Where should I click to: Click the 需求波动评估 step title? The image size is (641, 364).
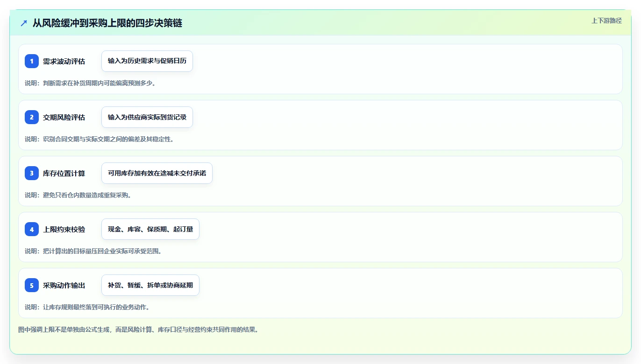64,61
